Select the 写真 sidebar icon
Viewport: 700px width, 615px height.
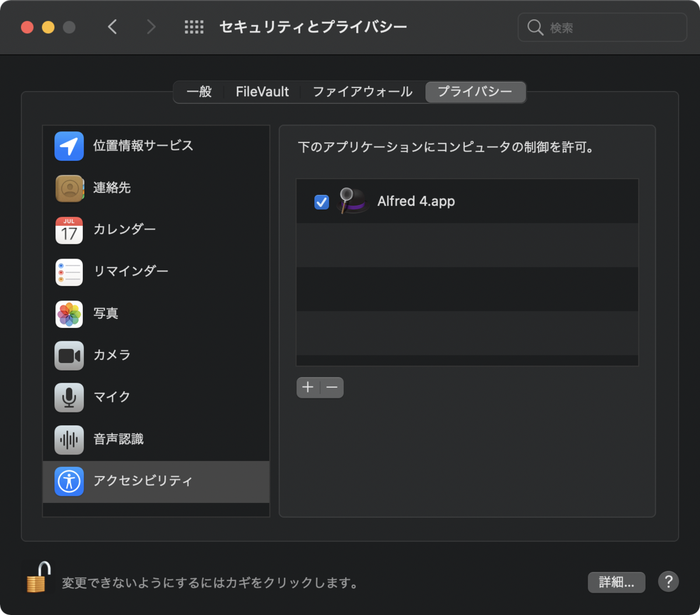click(69, 314)
